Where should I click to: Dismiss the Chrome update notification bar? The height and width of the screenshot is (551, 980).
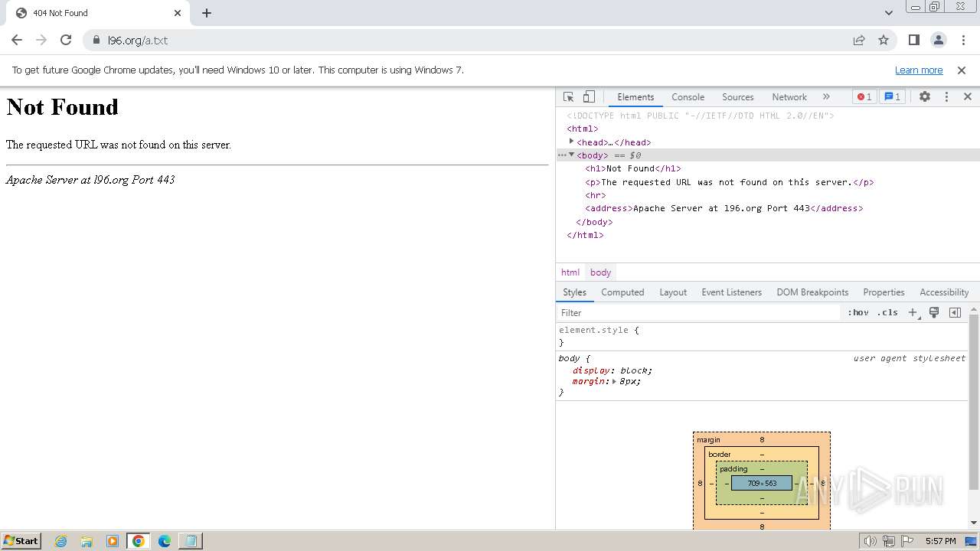[x=962, y=70]
